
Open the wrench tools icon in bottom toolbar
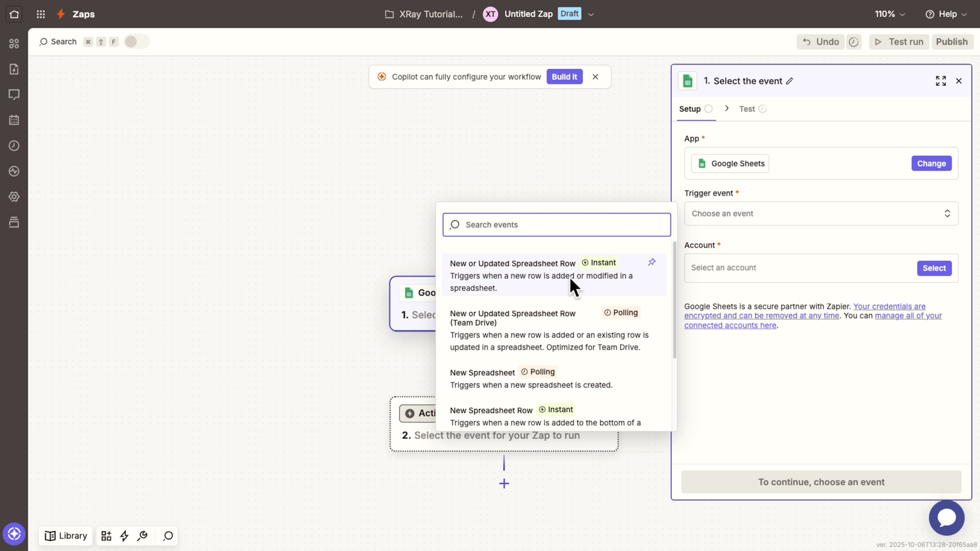tap(142, 536)
